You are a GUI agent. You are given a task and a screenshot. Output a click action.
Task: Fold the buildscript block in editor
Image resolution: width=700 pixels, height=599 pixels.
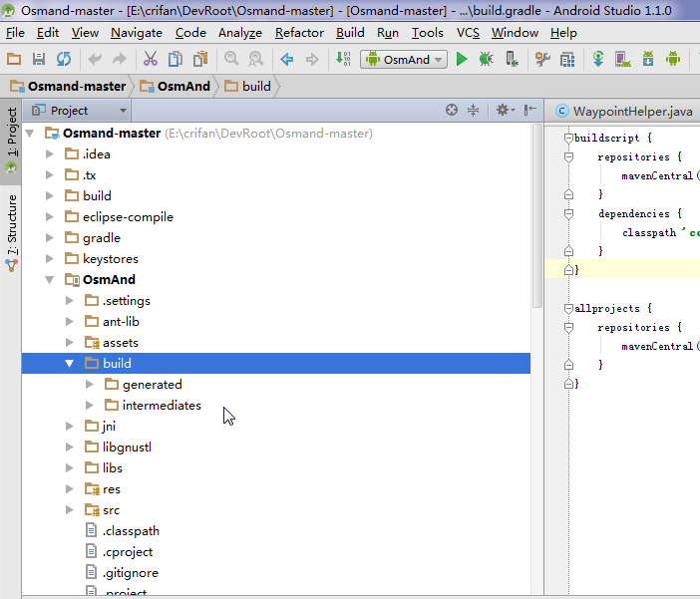click(x=568, y=138)
